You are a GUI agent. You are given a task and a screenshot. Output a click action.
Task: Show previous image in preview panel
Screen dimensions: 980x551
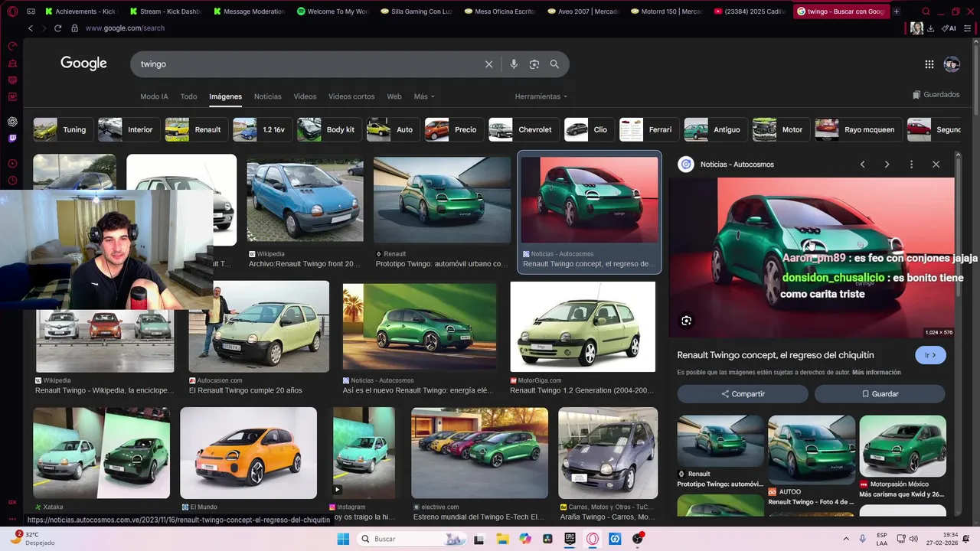[862, 165]
